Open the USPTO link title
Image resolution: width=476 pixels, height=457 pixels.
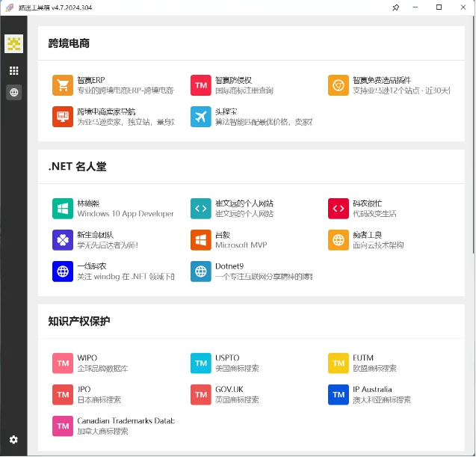point(227,358)
